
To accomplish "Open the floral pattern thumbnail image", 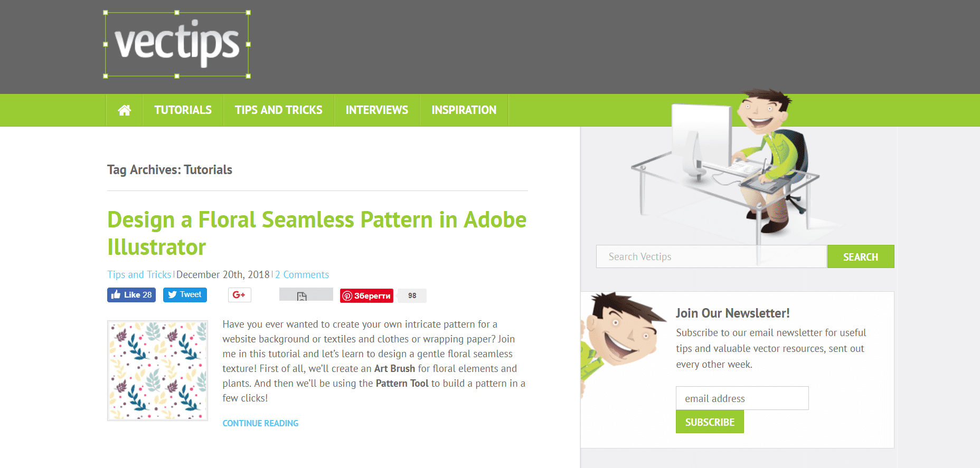I will click(157, 370).
